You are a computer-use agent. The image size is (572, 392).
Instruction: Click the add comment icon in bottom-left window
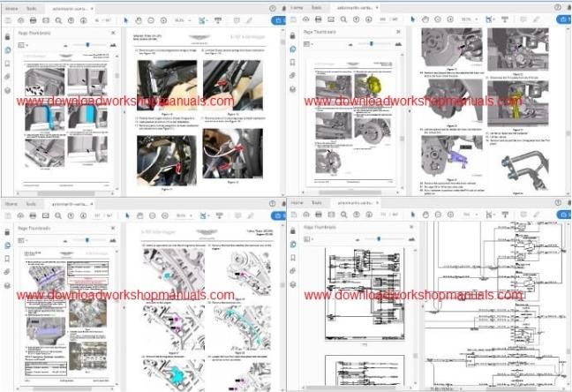point(237,215)
